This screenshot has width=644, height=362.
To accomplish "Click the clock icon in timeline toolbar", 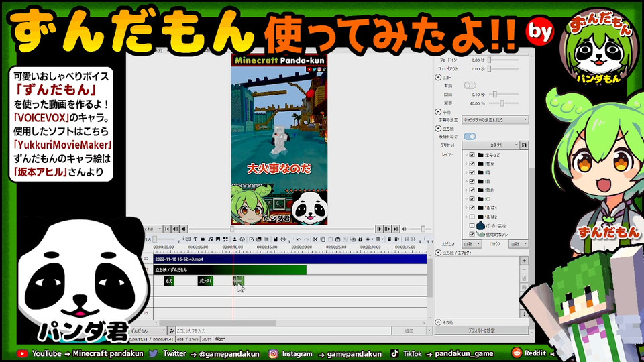I will (x=283, y=239).
